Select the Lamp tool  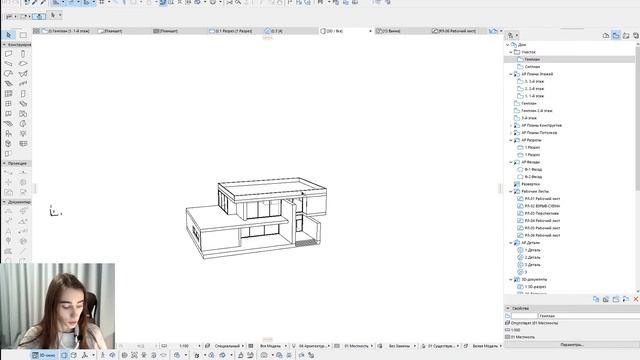coord(23,133)
